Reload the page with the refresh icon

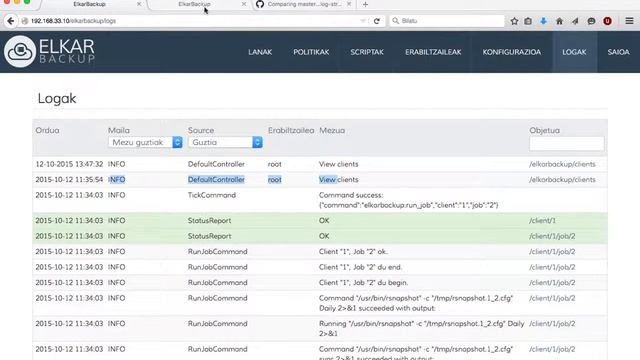377,21
